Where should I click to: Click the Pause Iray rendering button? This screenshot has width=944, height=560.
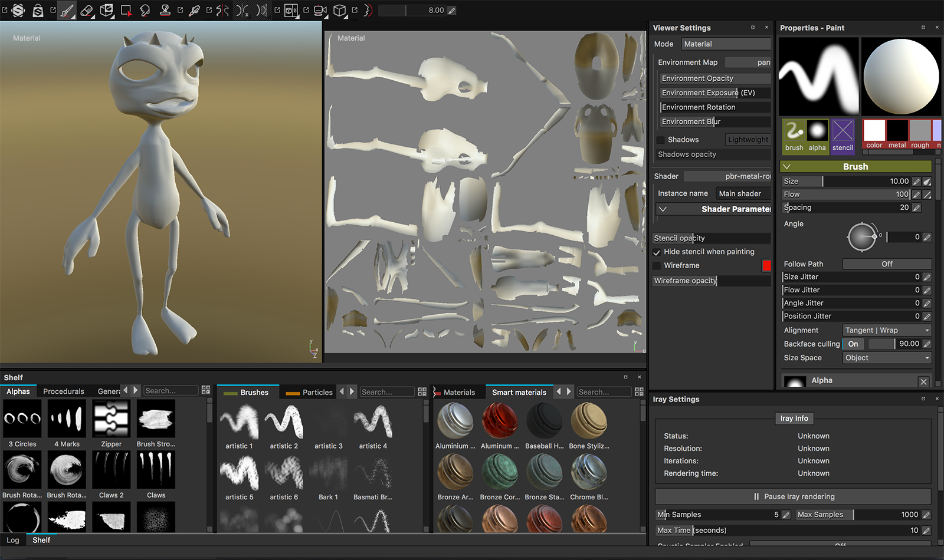[x=794, y=496]
